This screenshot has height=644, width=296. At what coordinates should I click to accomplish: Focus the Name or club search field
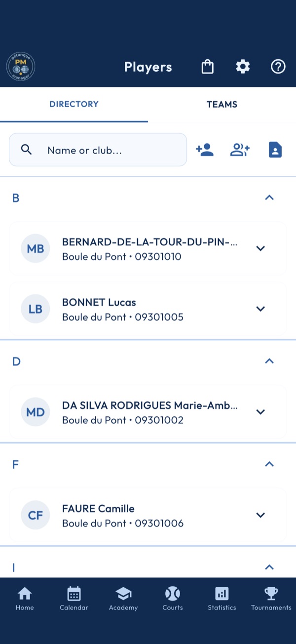[98, 150]
